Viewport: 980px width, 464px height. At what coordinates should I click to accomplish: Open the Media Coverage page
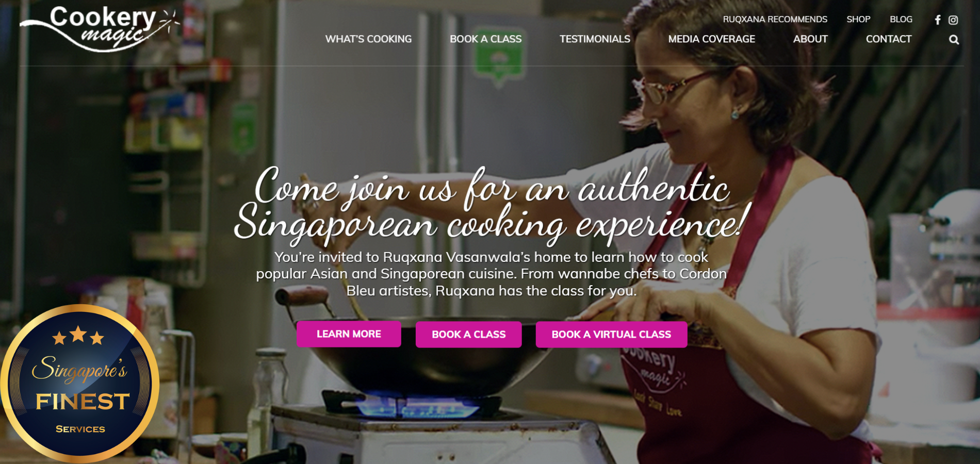click(711, 39)
